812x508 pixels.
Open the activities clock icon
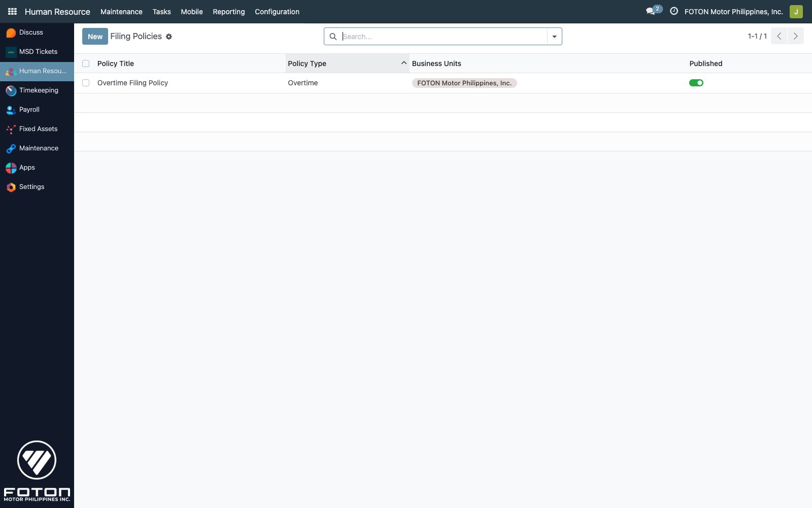(674, 11)
